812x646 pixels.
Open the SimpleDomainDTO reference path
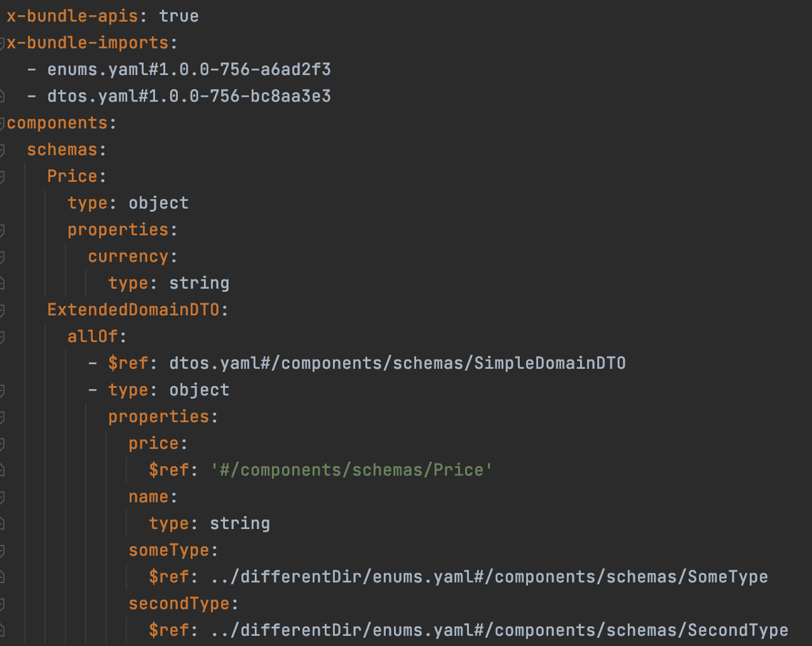tap(397, 364)
